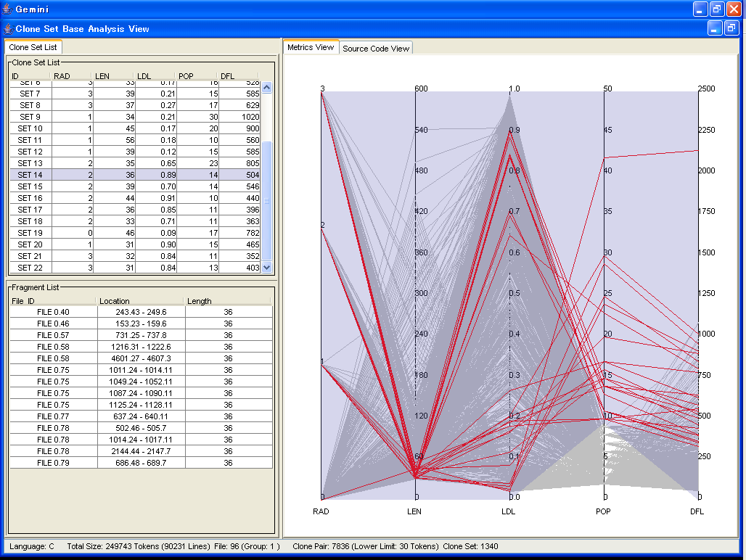Click the Clone Set Base Analysis View icon
Viewport: 746px width, 560px height.
tap(8, 29)
